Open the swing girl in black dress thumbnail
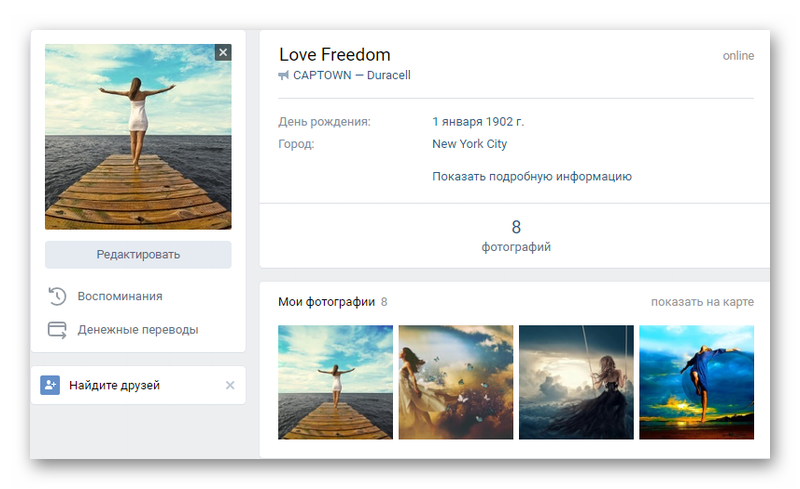The height and width of the screenshot is (489, 800). tap(576, 382)
